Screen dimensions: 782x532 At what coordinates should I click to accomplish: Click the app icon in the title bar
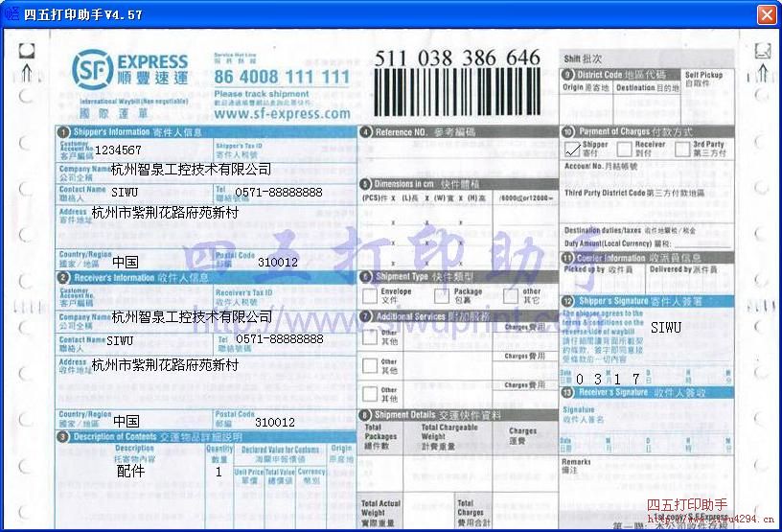pos(11,13)
